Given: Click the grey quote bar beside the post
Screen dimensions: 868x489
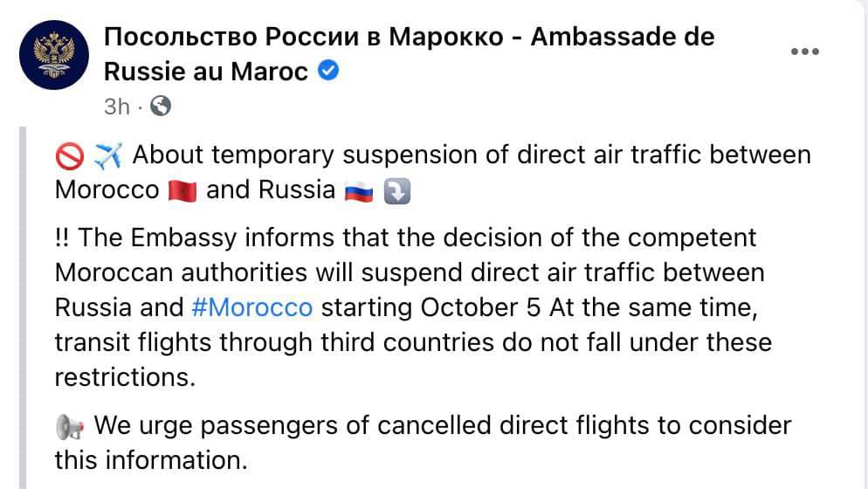Looking at the screenshot, I should pyautogui.click(x=23, y=308).
